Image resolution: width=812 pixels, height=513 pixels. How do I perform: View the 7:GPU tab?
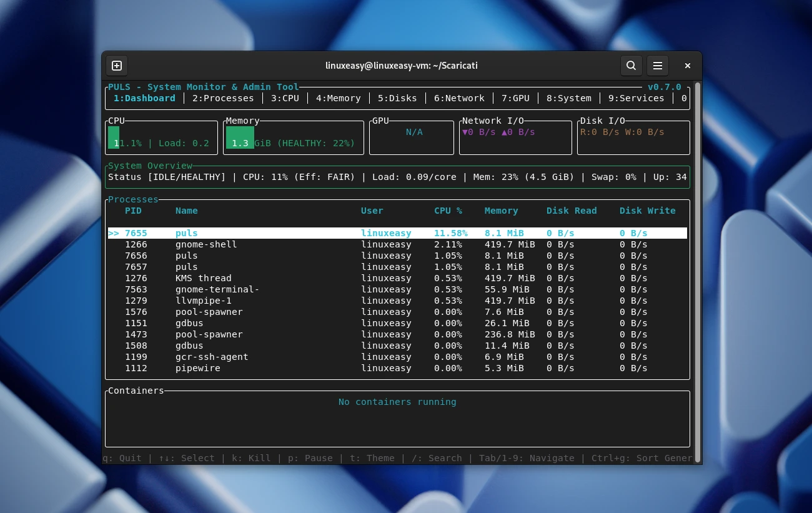coord(515,98)
